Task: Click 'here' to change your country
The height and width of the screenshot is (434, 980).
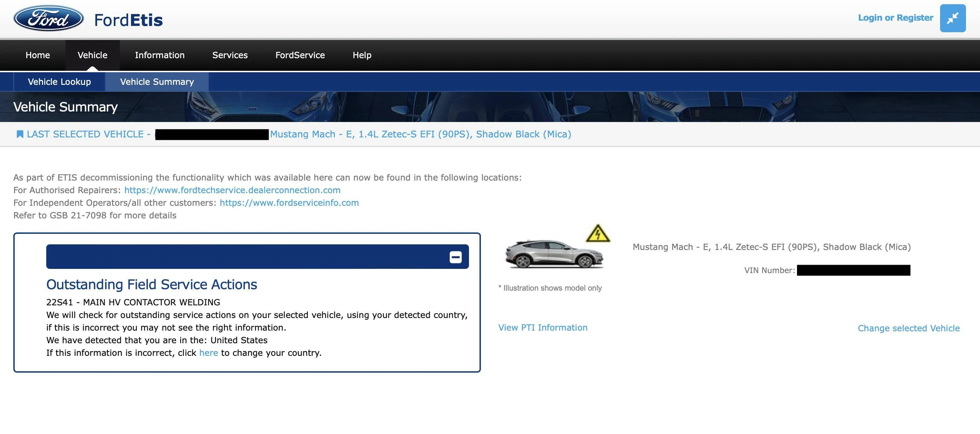Action: click(x=208, y=353)
